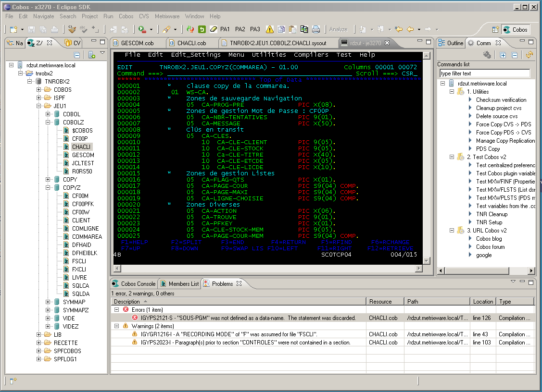
Task: Switch to the GESCOM.cob editor tab
Action: tap(137, 43)
